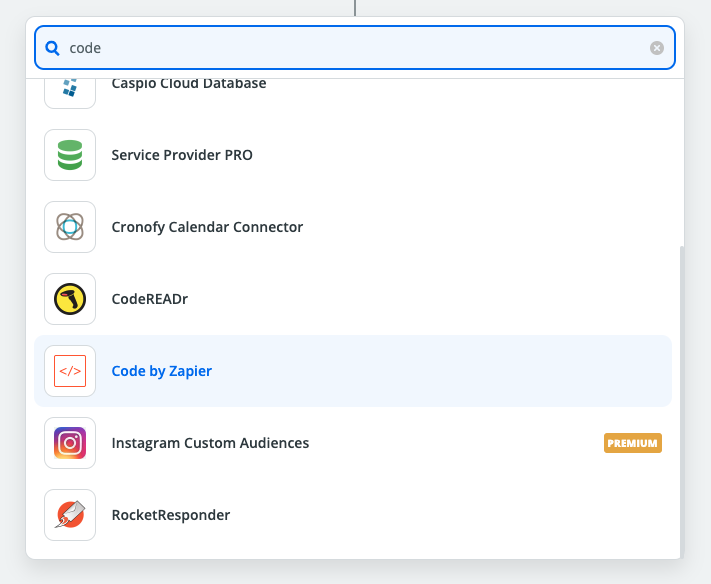The width and height of the screenshot is (711, 584).
Task: Clear the search field with the X button
Action: tap(657, 48)
